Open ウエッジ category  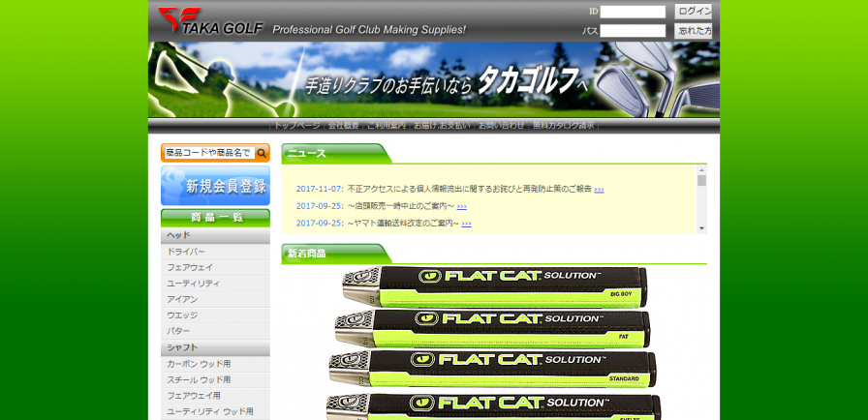pyautogui.click(x=215, y=315)
